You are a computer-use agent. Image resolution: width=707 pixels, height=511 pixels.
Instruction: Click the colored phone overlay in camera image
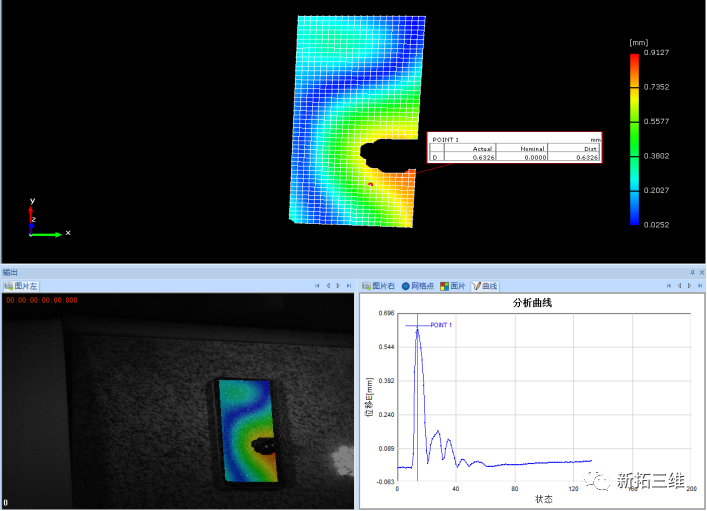pos(248,431)
